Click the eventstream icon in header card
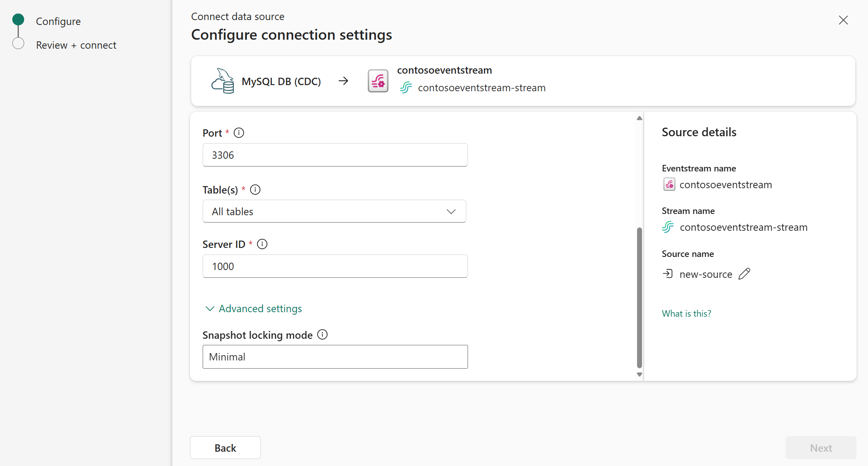 pos(378,81)
